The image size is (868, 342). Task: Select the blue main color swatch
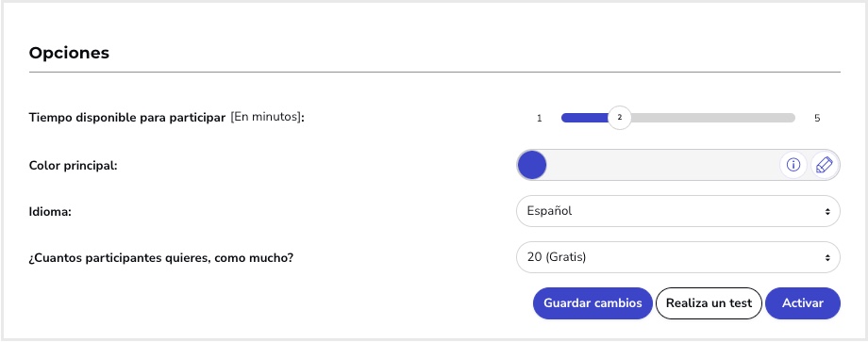[531, 165]
